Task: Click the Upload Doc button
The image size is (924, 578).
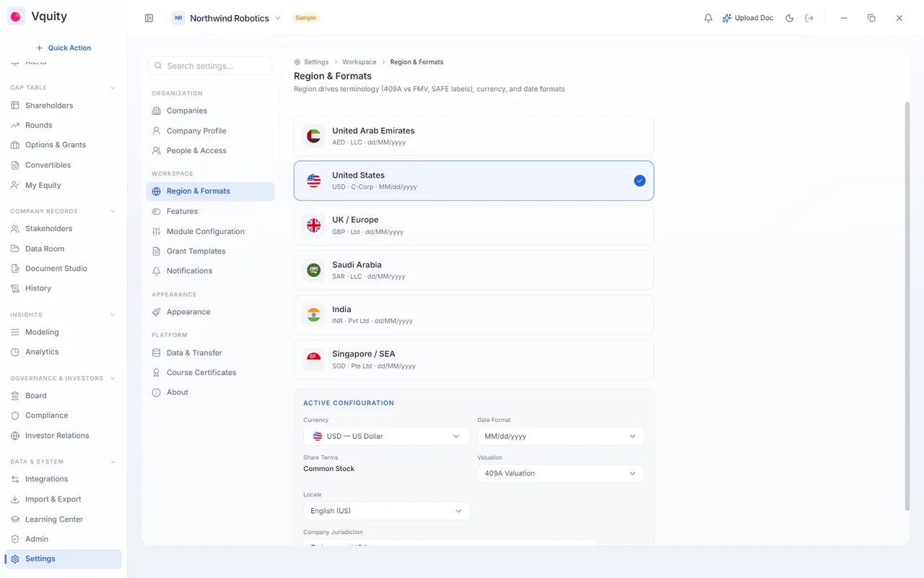Action: coord(748,18)
